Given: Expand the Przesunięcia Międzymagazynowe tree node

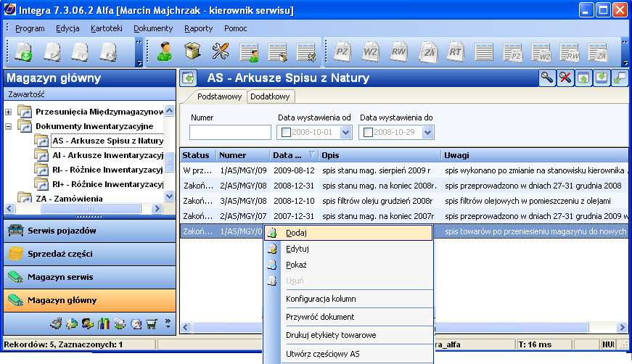Looking at the screenshot, I should click(9, 112).
